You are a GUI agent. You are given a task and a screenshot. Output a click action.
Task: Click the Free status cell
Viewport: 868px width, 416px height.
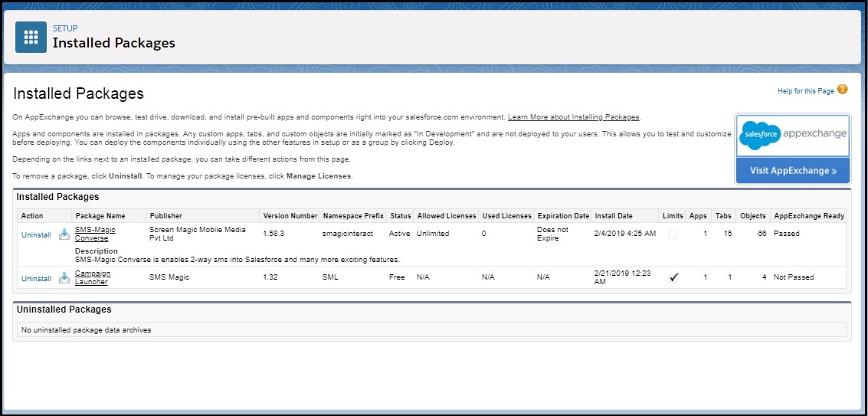tap(397, 277)
